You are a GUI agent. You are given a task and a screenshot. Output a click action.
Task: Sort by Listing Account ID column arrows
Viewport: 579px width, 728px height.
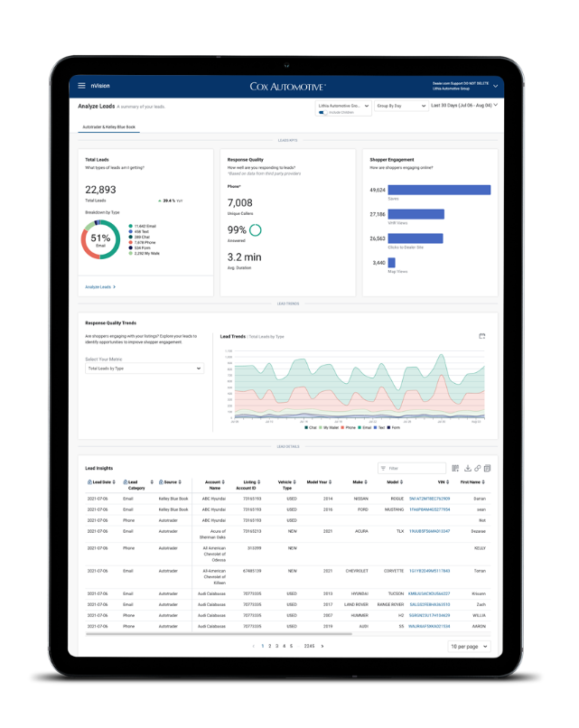coord(258,482)
